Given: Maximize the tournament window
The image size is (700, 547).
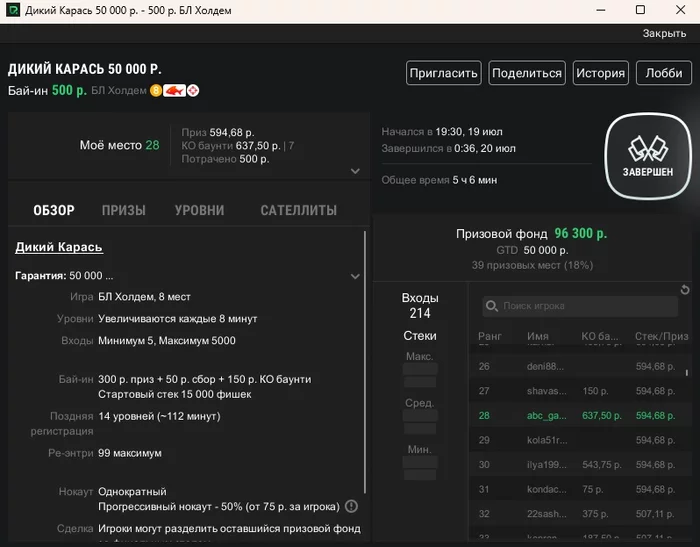Looking at the screenshot, I should tap(640, 10).
